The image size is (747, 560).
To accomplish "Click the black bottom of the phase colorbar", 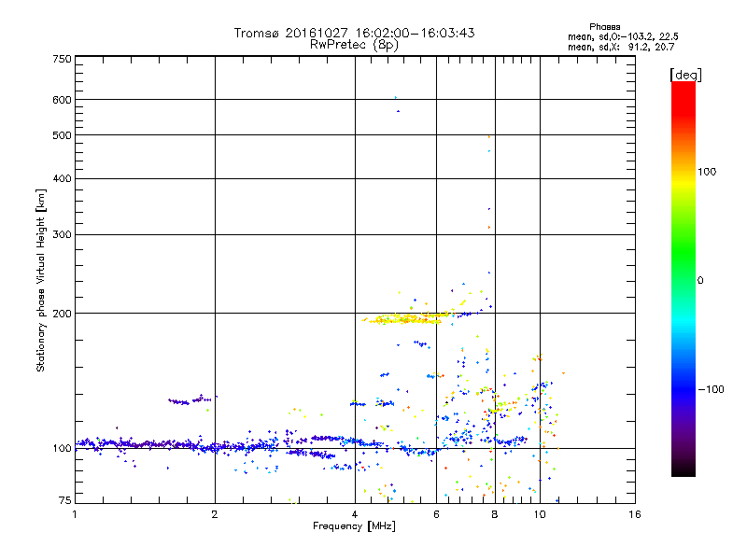I will [684, 470].
